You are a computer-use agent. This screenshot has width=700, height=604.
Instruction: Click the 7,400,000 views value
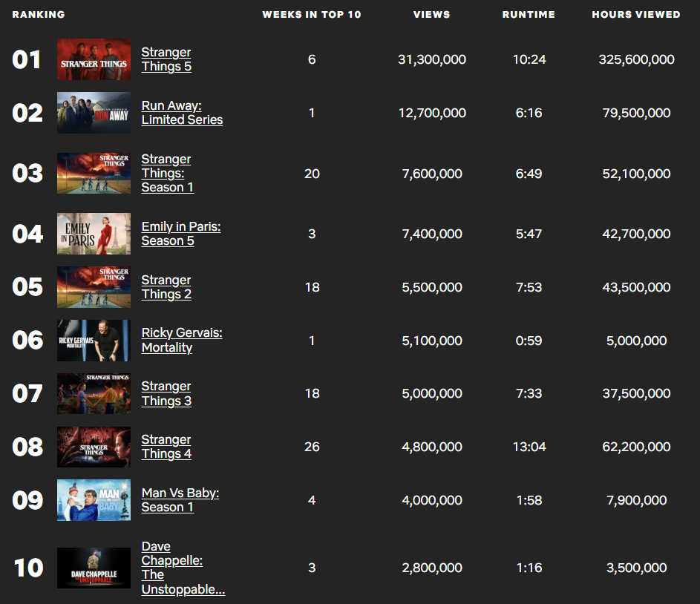click(x=432, y=234)
